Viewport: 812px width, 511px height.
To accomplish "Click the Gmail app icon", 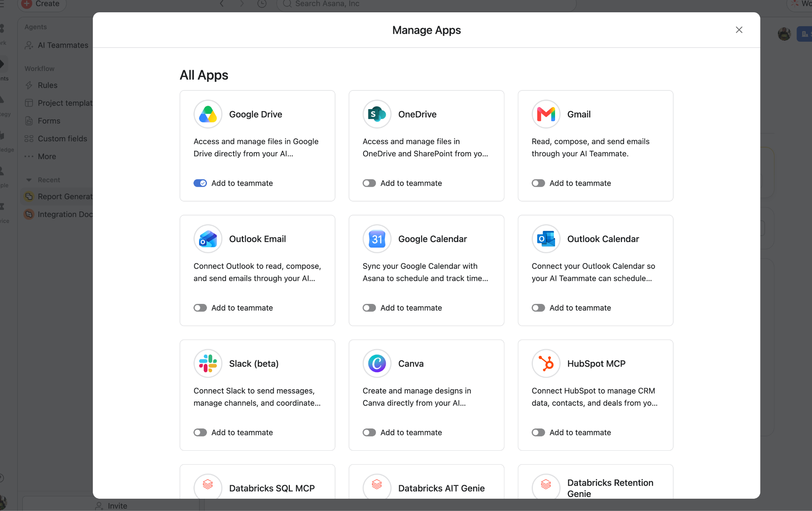I will [546, 114].
